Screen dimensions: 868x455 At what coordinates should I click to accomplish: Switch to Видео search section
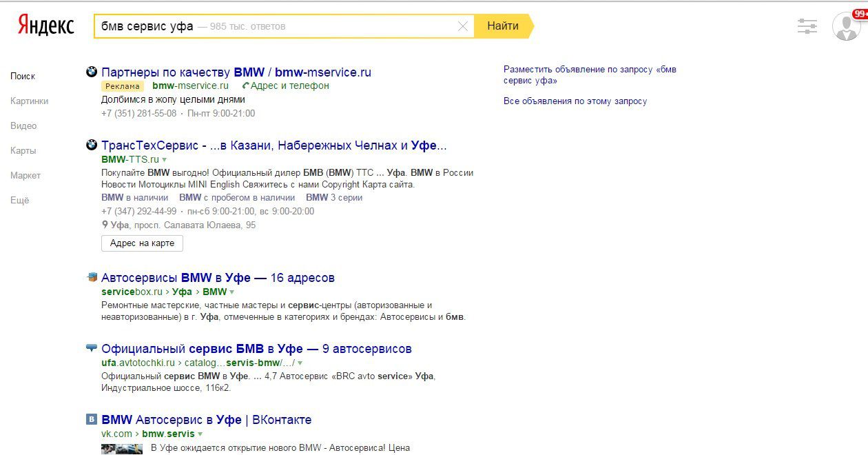tap(23, 125)
